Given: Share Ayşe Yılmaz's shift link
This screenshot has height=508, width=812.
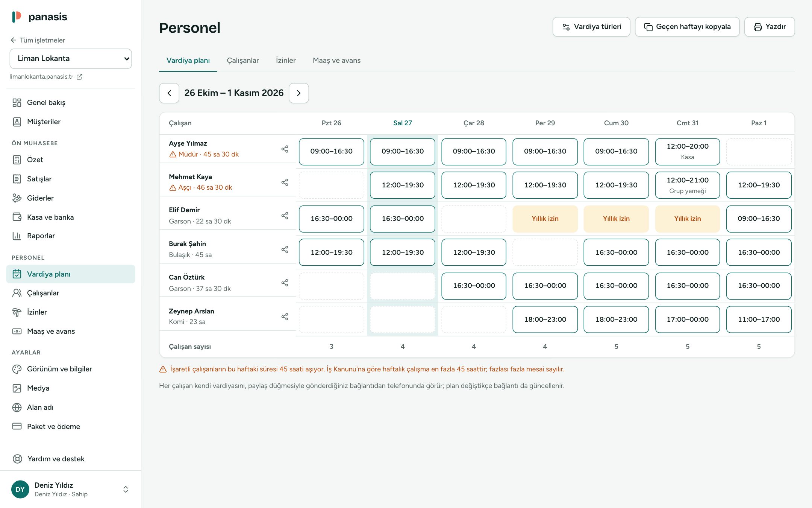Looking at the screenshot, I should [285, 149].
